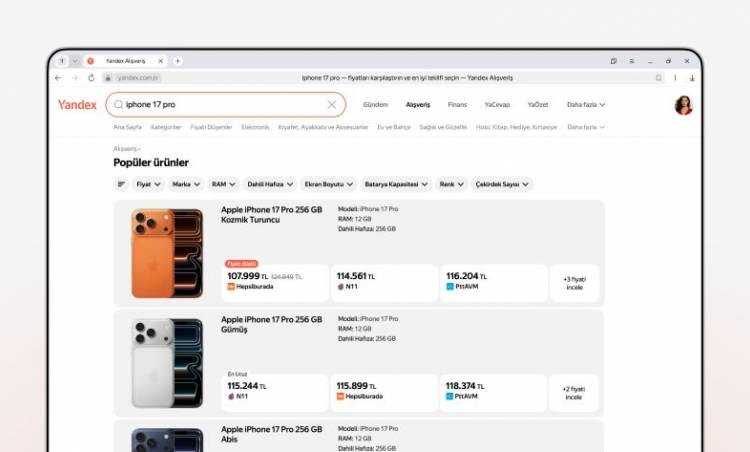Open the user profile avatar
Screen dimensions: 750x452
pyautogui.click(x=684, y=105)
